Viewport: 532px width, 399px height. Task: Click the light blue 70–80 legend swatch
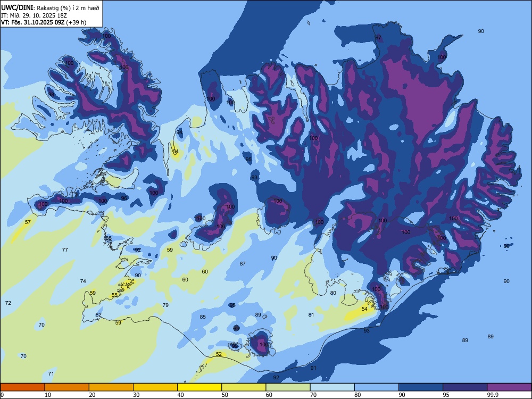click(x=332, y=387)
